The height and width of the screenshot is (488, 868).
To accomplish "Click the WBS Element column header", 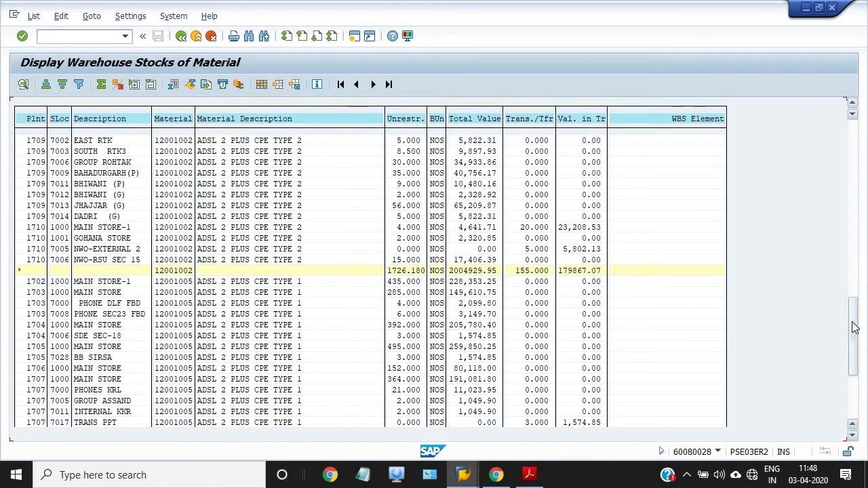I will (667, 119).
